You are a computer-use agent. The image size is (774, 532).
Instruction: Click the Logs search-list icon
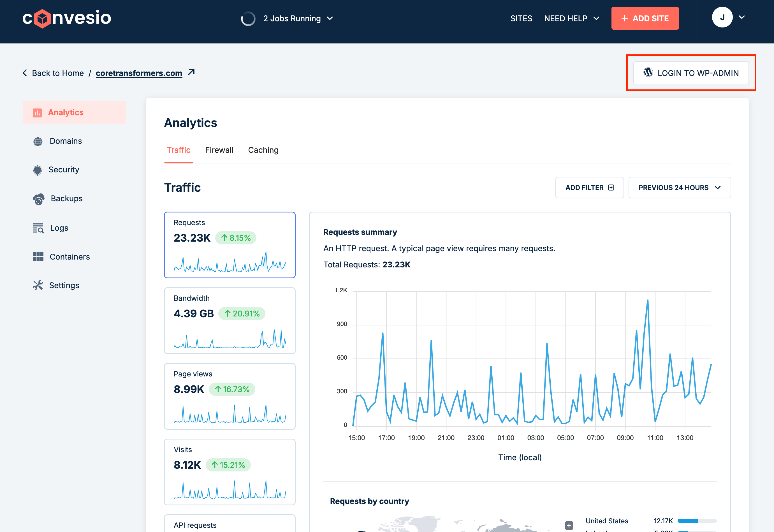pyautogui.click(x=38, y=228)
